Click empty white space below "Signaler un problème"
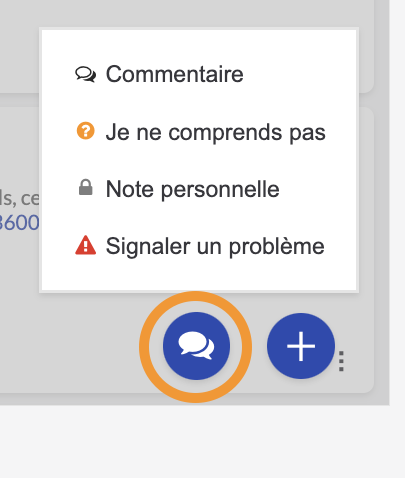 point(199,275)
